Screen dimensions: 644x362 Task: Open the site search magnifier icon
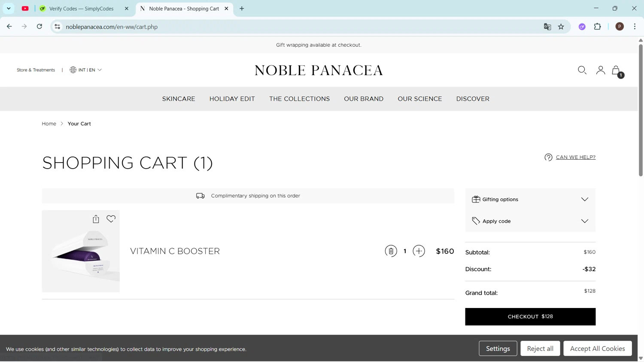pyautogui.click(x=582, y=70)
